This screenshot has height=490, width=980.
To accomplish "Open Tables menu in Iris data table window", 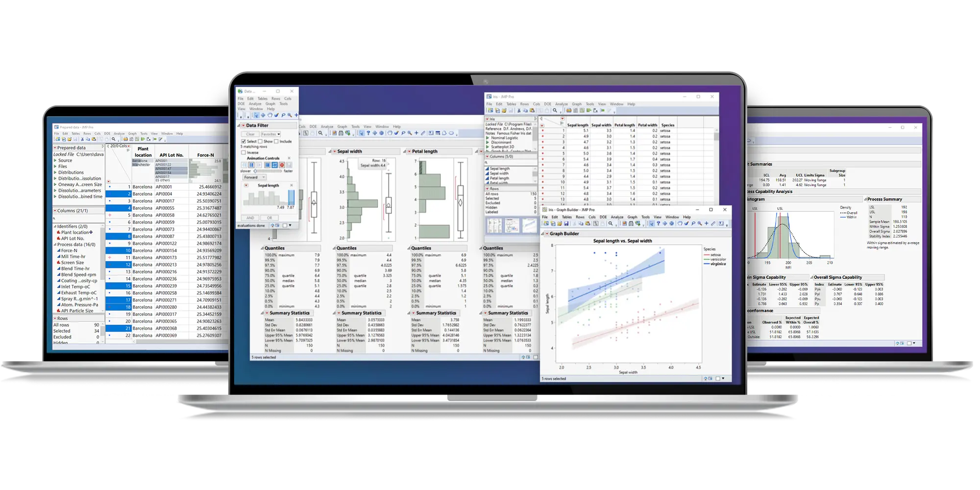I will coord(511,104).
